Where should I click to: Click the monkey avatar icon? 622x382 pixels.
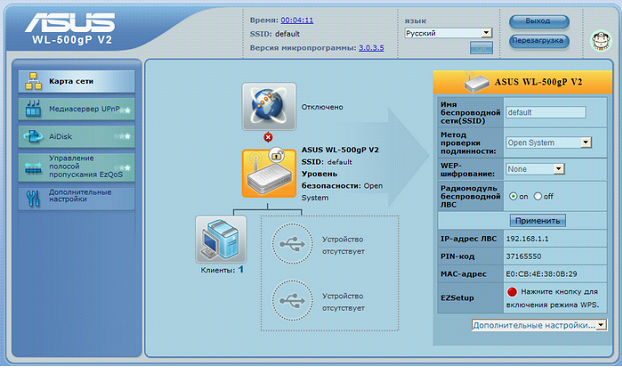coord(601,41)
